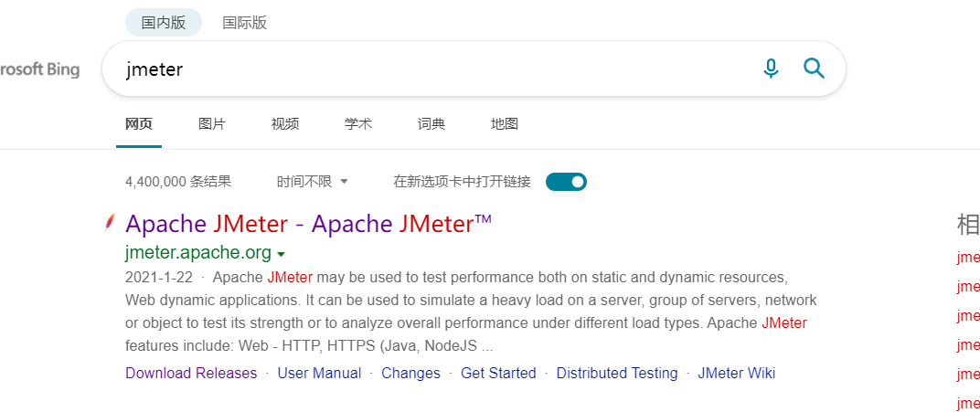
Task: Click the magnifying glass search icon
Action: (814, 69)
